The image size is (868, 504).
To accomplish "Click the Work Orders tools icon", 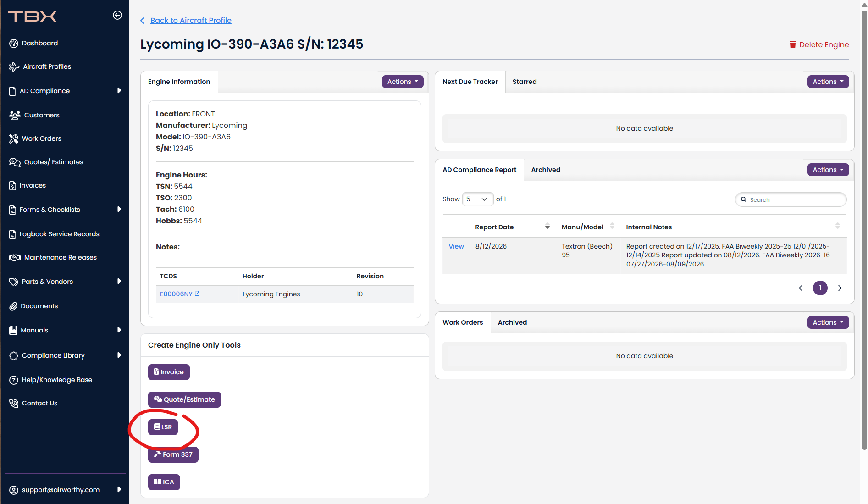I will pos(14,138).
